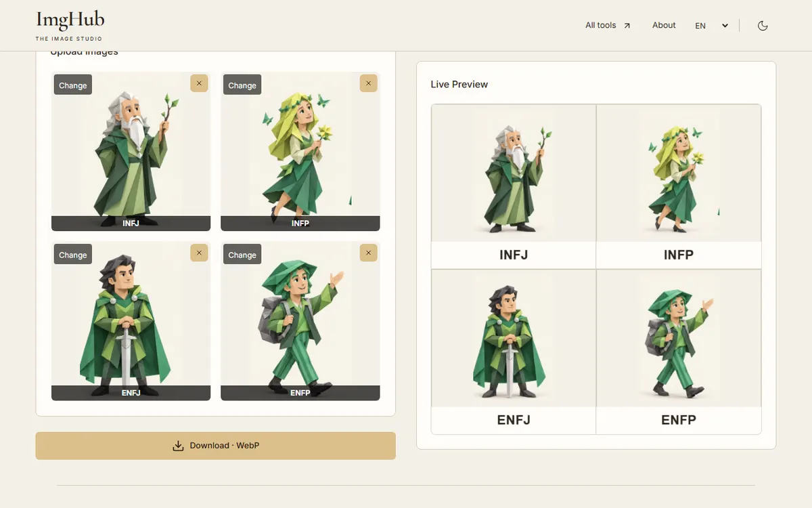The height and width of the screenshot is (508, 812).
Task: Click ENFP caption under upload image
Action: coord(300,392)
